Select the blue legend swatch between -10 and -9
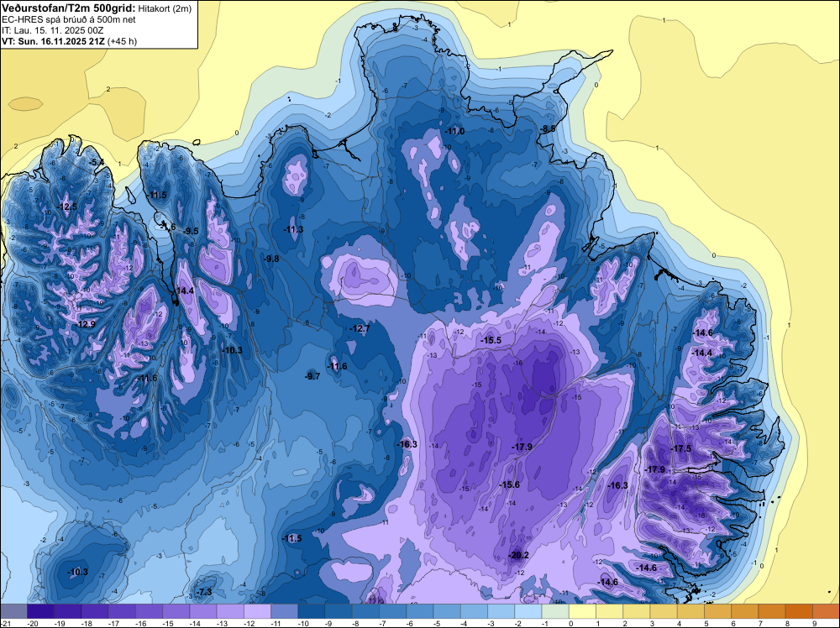 click(312, 611)
